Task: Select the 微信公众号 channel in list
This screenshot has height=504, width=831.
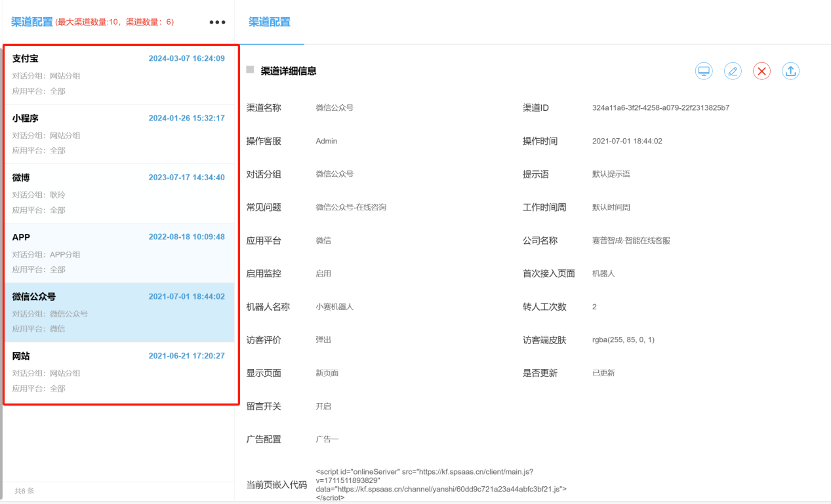Action: pyautogui.click(x=119, y=313)
